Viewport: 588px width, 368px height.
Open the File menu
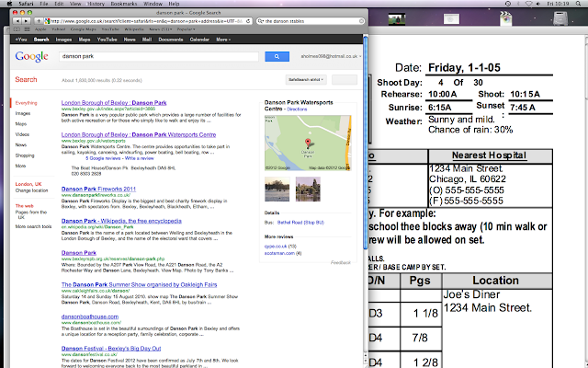pos(44,4)
